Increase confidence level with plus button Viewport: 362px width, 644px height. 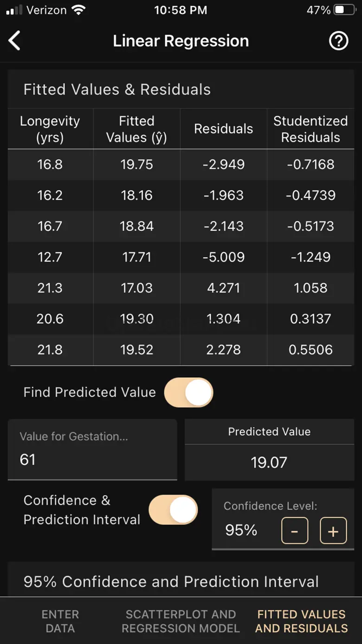tap(333, 530)
